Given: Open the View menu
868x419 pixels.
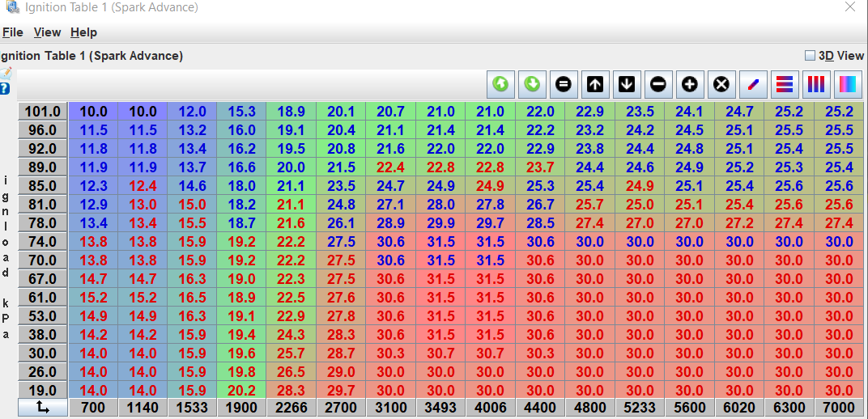Looking at the screenshot, I should (x=47, y=32).
